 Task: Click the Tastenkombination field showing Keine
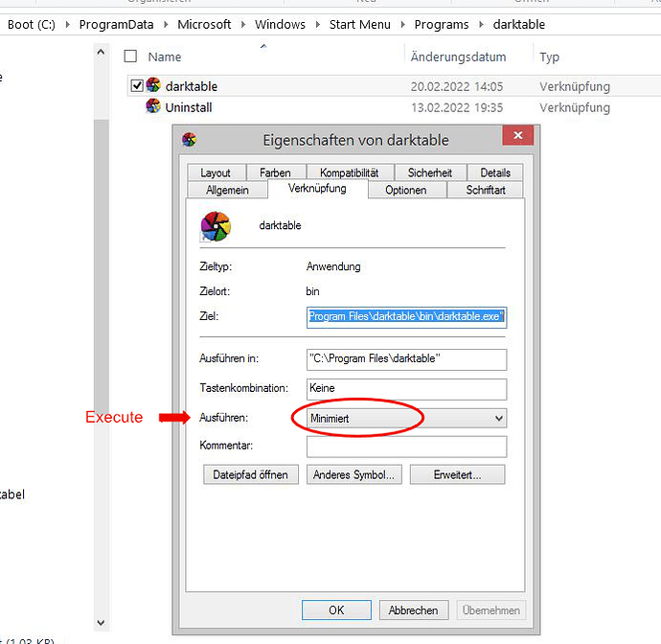click(x=407, y=389)
